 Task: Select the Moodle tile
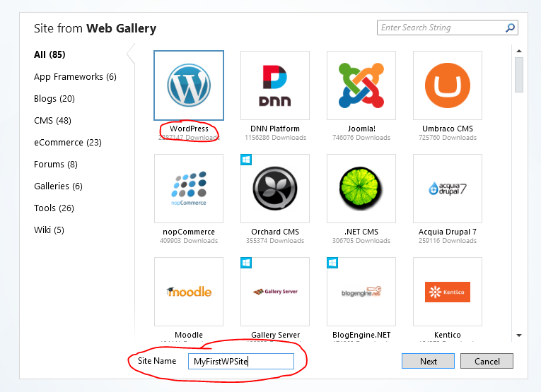click(189, 292)
